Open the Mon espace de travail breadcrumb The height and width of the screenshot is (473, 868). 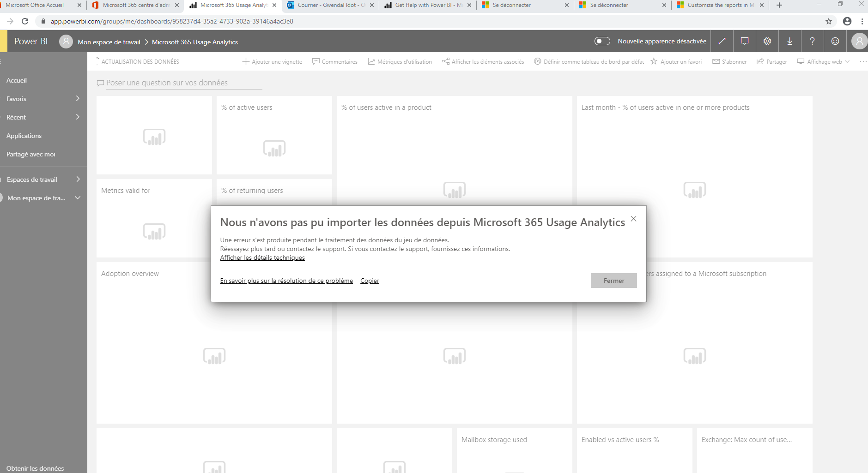109,42
